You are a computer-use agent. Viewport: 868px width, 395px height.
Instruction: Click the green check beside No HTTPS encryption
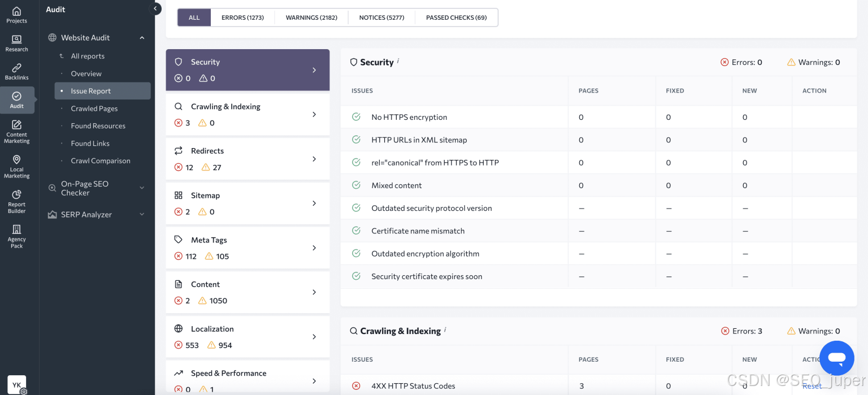356,116
